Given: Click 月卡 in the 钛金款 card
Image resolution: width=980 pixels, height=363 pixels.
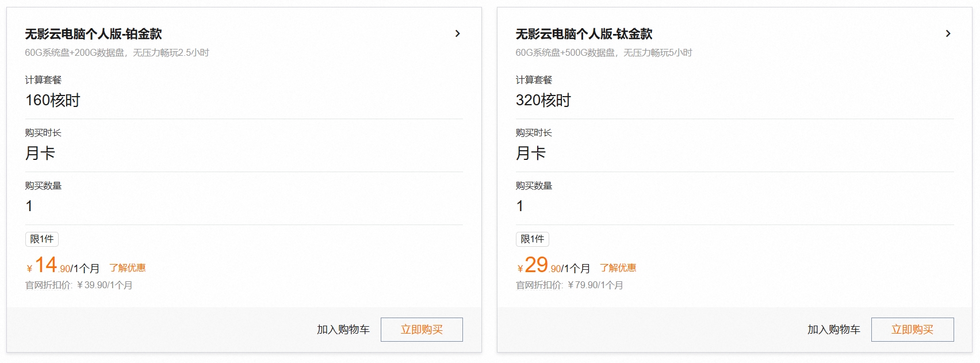Looking at the screenshot, I should (530, 153).
